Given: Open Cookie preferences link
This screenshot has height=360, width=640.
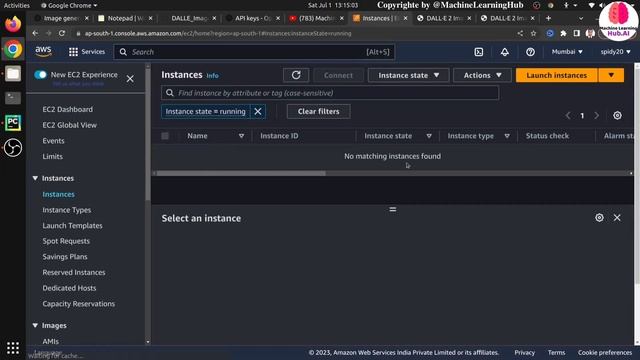Looking at the screenshot, I should [604, 352].
